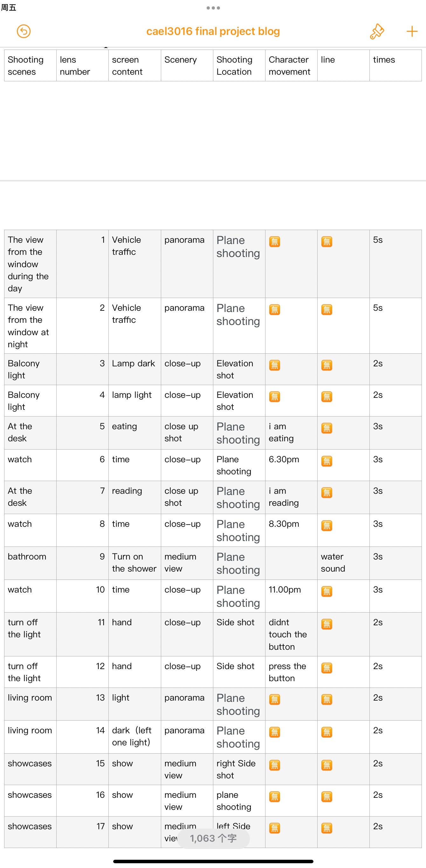Tap the 無 icon in lens 16 line column

[326, 797]
